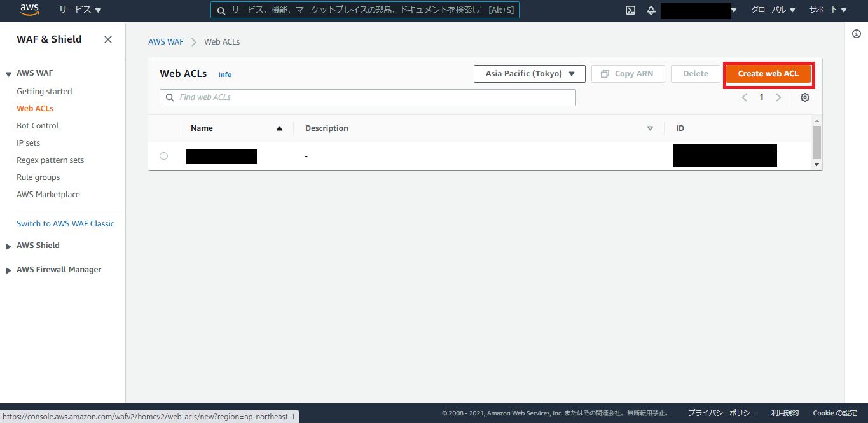Open Getting started in sidebar

pos(45,92)
